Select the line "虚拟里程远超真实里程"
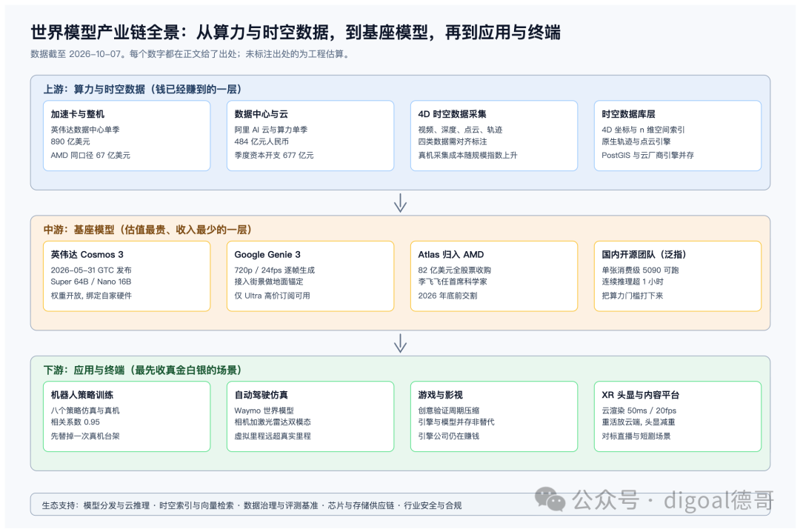Screen dimensions: 800x532 (x=273, y=436)
